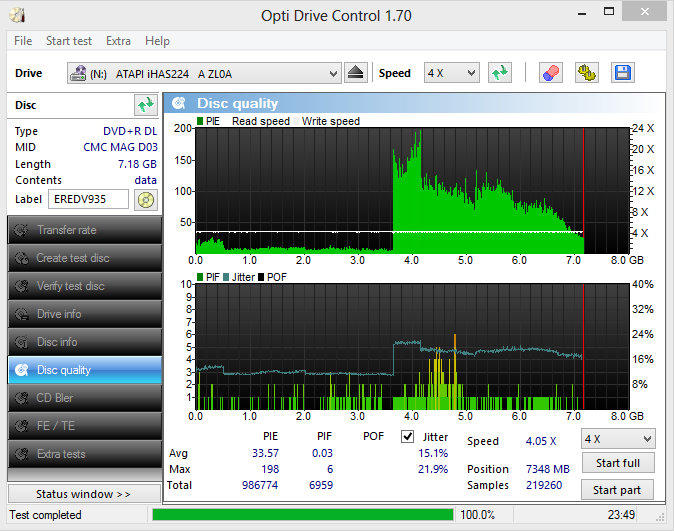The image size is (674, 531).
Task: Click the Contents value data
Action: coord(145,180)
